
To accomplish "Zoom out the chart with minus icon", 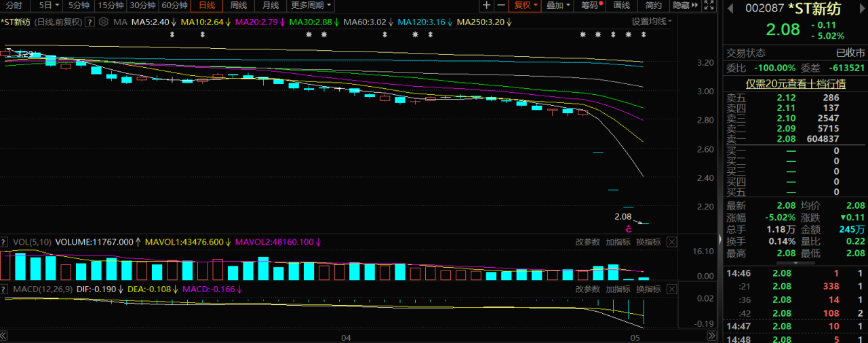I will click(x=501, y=5).
